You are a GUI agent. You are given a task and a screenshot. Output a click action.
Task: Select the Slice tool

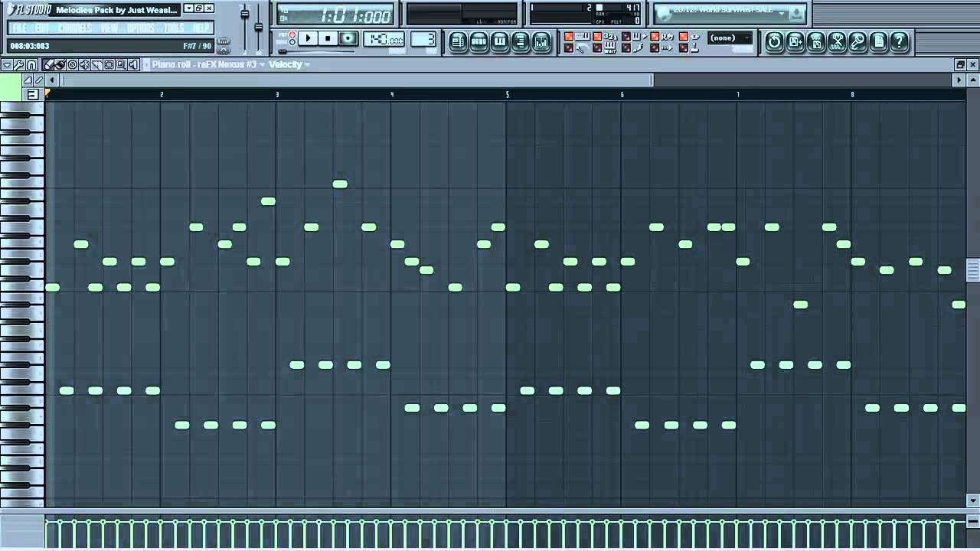[96, 64]
